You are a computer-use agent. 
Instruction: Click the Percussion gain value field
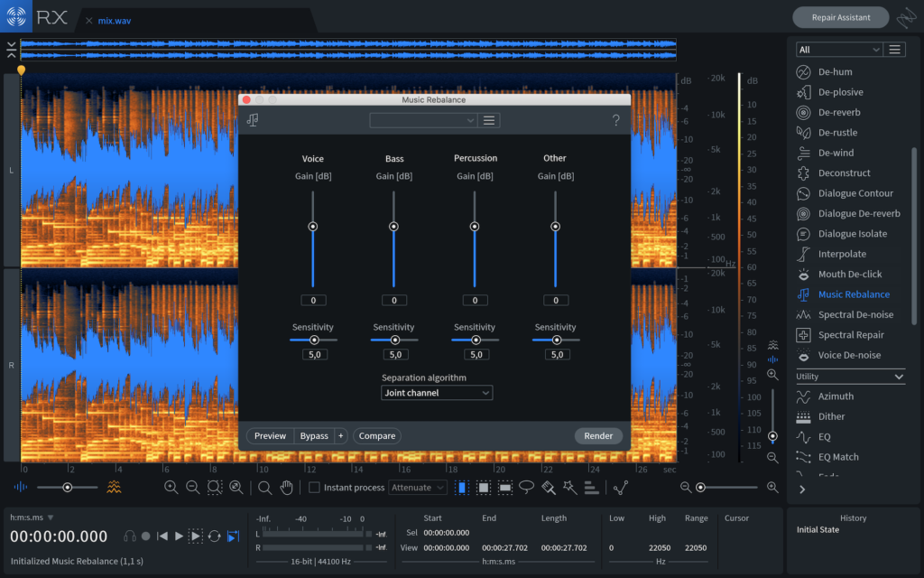pyautogui.click(x=475, y=300)
